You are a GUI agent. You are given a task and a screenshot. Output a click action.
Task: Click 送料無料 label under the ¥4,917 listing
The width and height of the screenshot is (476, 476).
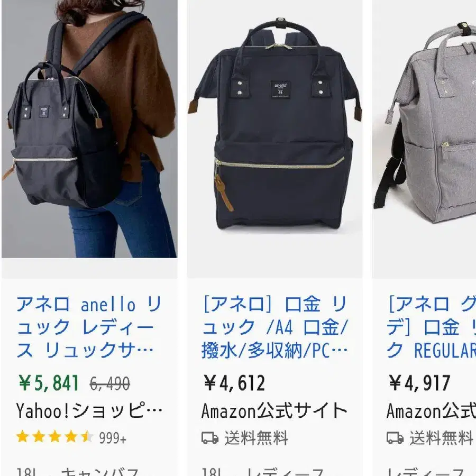[442, 438]
